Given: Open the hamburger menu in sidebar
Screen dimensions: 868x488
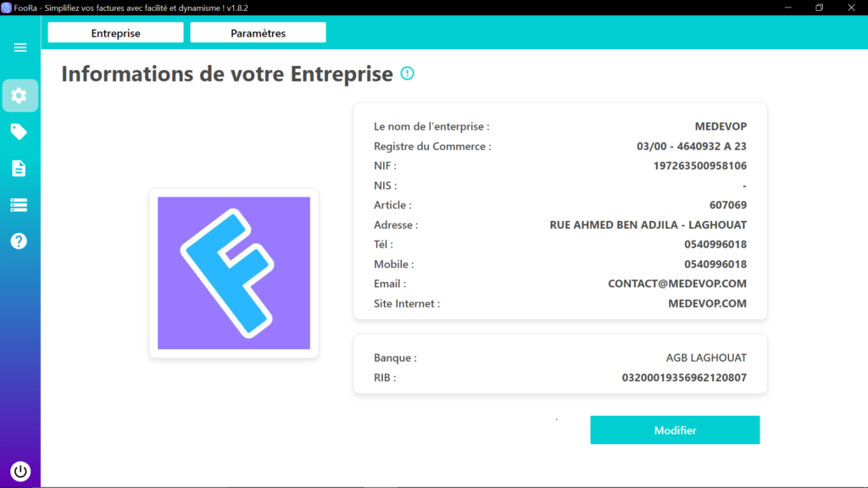Looking at the screenshot, I should [20, 47].
